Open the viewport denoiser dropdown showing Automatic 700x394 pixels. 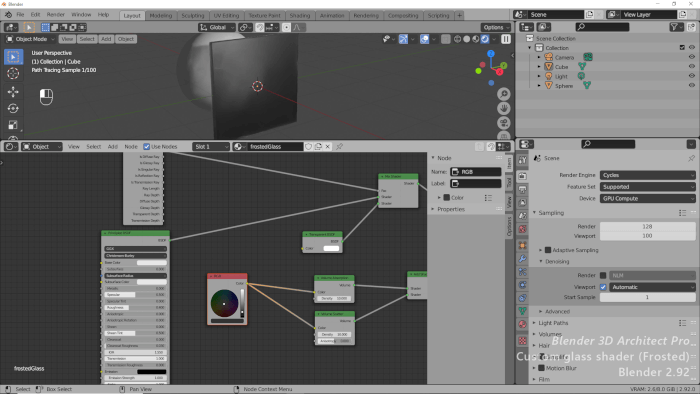652,287
